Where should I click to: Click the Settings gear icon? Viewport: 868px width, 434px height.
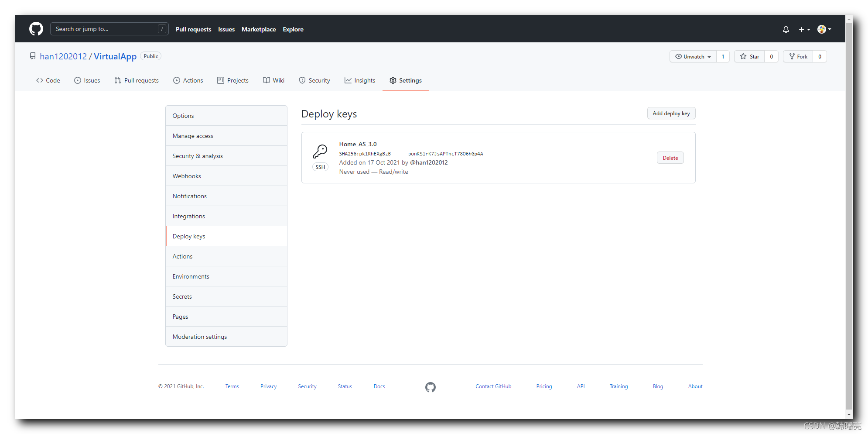393,80
